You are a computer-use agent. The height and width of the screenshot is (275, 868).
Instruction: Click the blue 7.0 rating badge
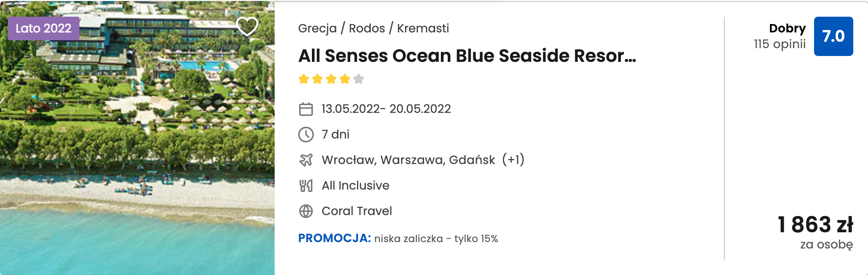pyautogui.click(x=834, y=36)
